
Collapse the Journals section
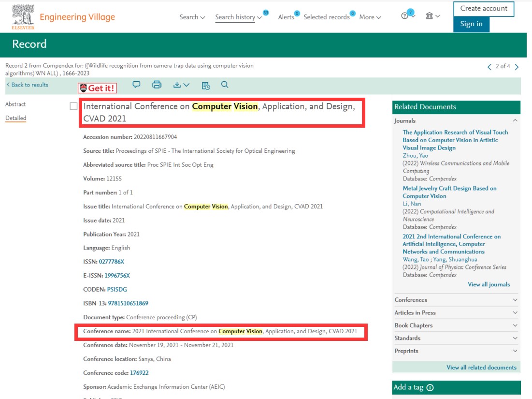point(515,120)
